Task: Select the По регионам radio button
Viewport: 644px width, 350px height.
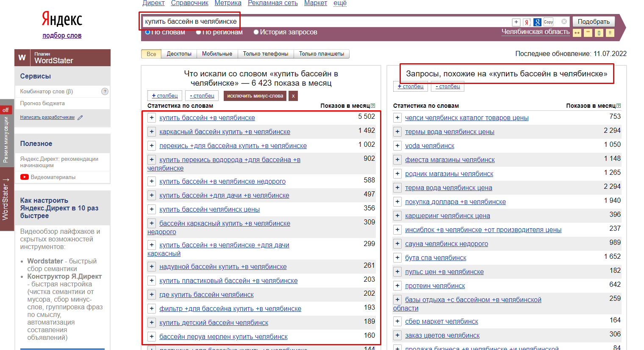Action: 198,32
